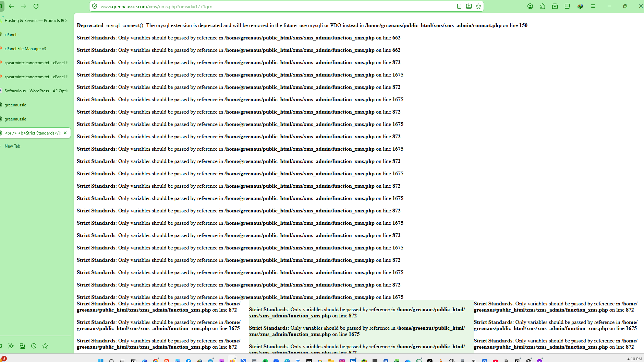Open the AI chatbot sparkle icon in sidebar

11,346
